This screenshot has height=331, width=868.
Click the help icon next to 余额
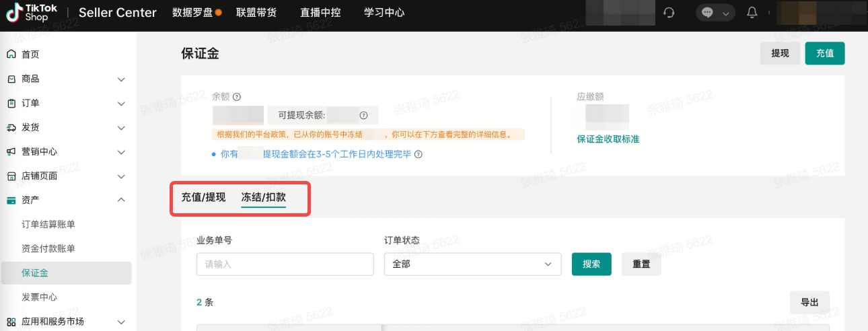tap(237, 97)
